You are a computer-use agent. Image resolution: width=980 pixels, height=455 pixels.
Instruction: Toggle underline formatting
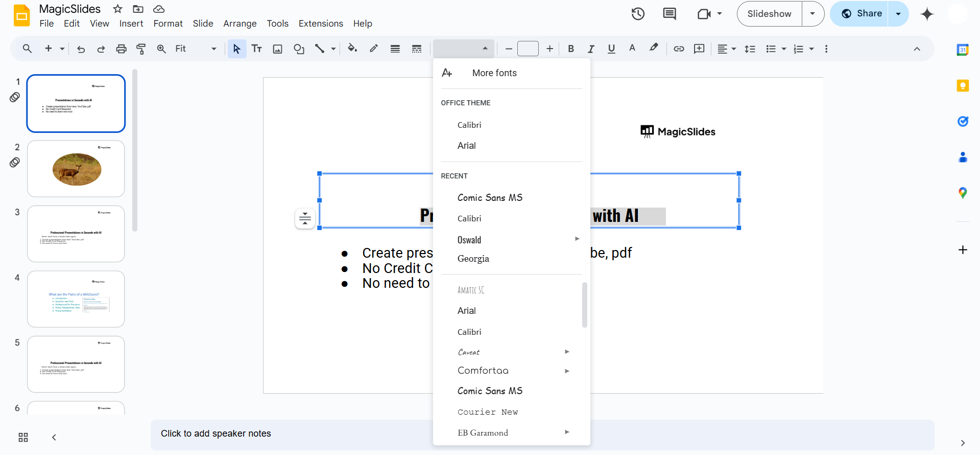pos(611,49)
